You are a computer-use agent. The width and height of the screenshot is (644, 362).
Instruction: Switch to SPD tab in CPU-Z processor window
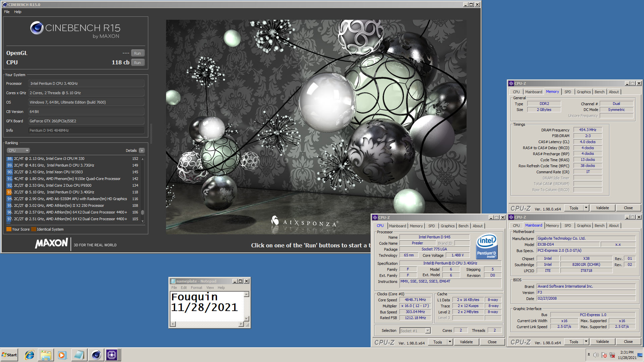pos(432,226)
